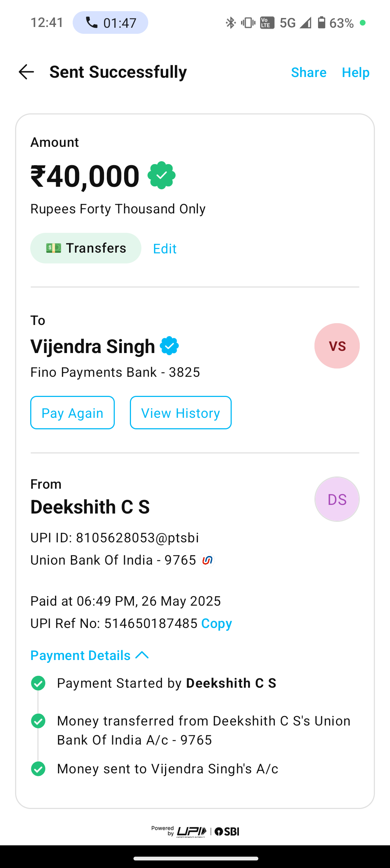Tap the green verified badge beside amount
The height and width of the screenshot is (868, 390).
coord(162,175)
